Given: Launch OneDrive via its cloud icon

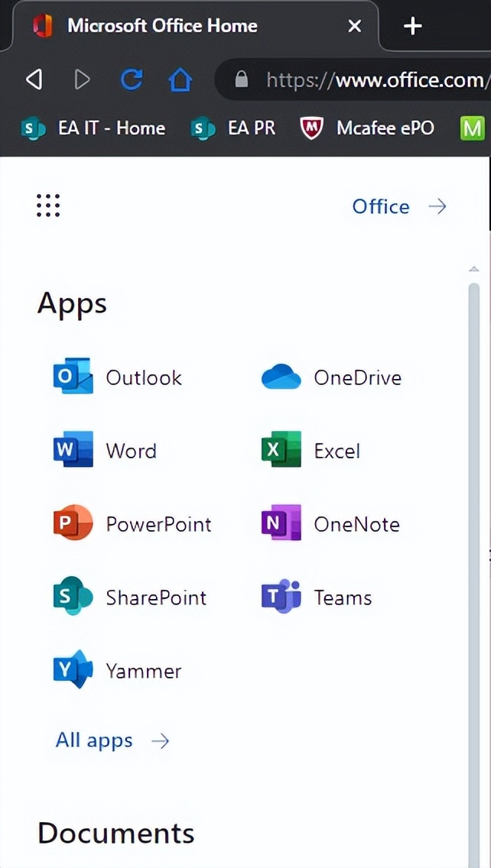Looking at the screenshot, I should [x=281, y=377].
